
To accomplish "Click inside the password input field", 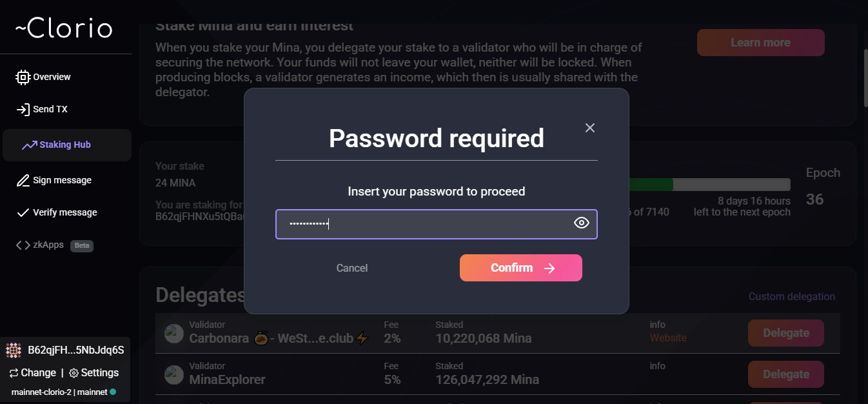I will pyautogui.click(x=426, y=223).
